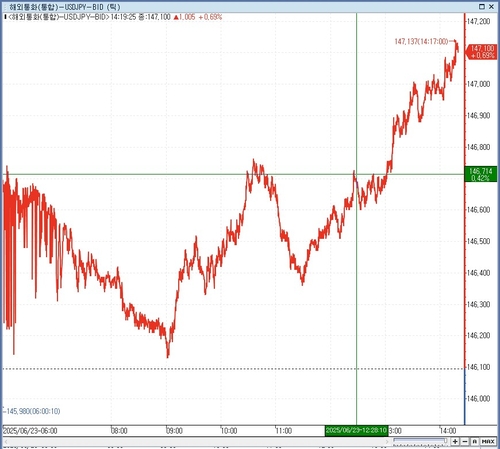Select the USDJPY-BID series legend marker
500x449 pixels.
[5, 17]
